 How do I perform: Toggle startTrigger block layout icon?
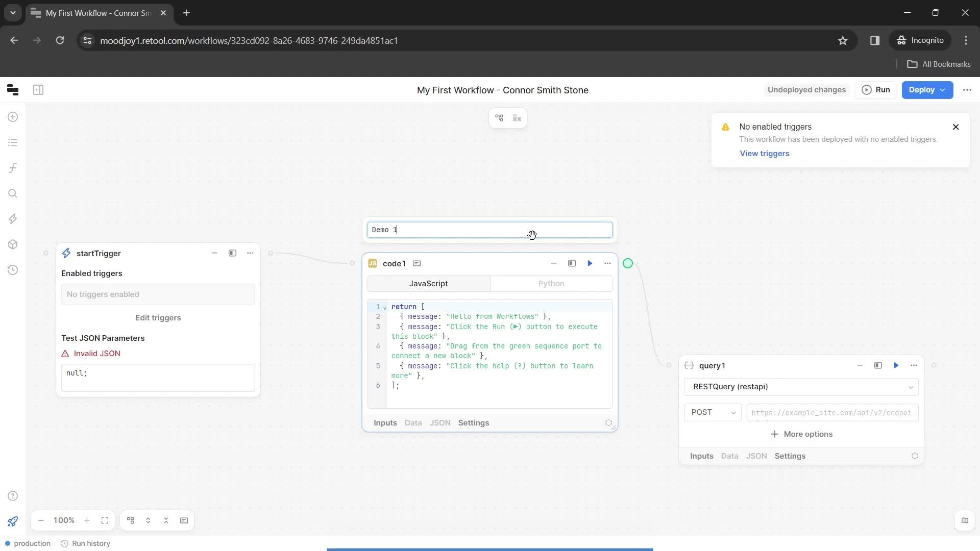tap(232, 253)
